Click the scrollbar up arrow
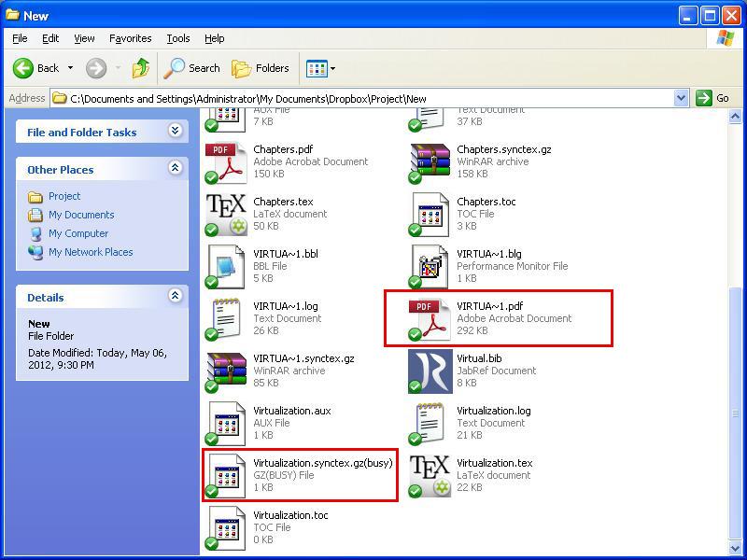747x560 pixels. (735, 116)
